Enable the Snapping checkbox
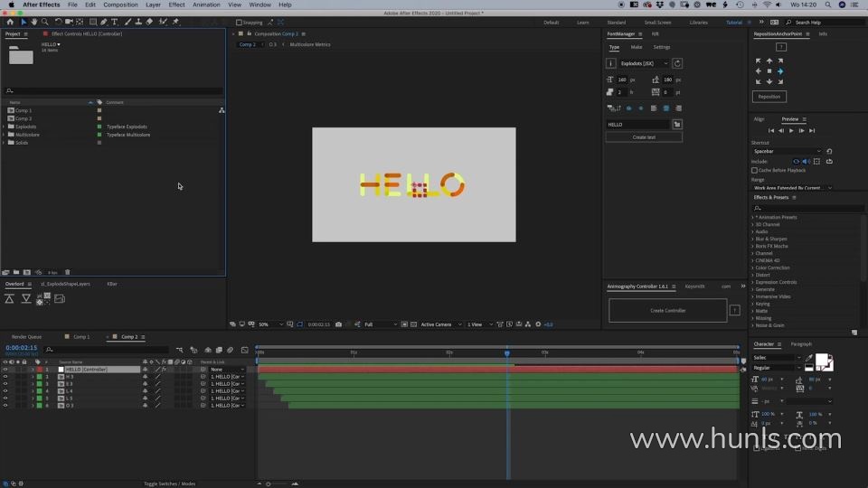Viewport: 868px width, 488px height. [x=239, y=22]
